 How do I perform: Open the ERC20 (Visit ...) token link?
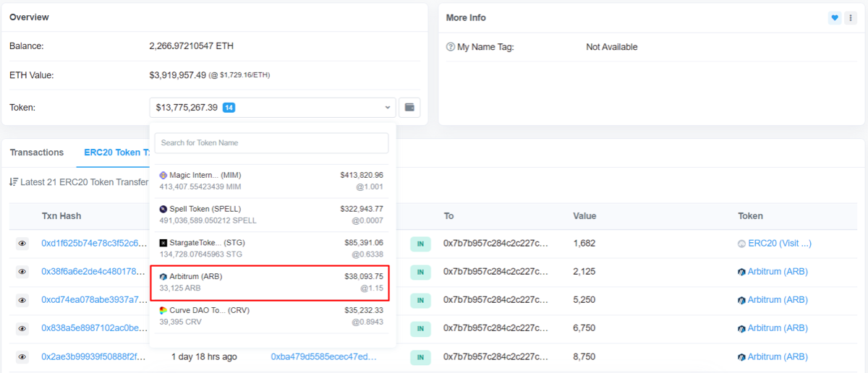point(780,244)
